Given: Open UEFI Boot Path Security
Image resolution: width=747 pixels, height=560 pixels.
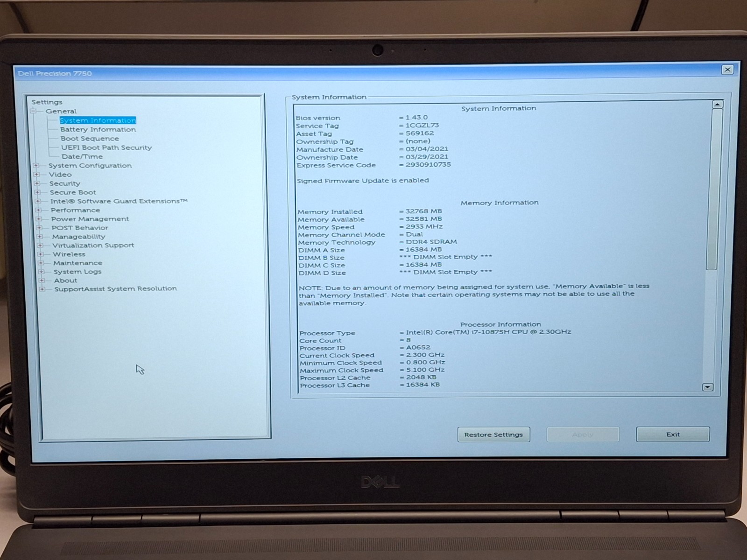Looking at the screenshot, I should [x=106, y=147].
